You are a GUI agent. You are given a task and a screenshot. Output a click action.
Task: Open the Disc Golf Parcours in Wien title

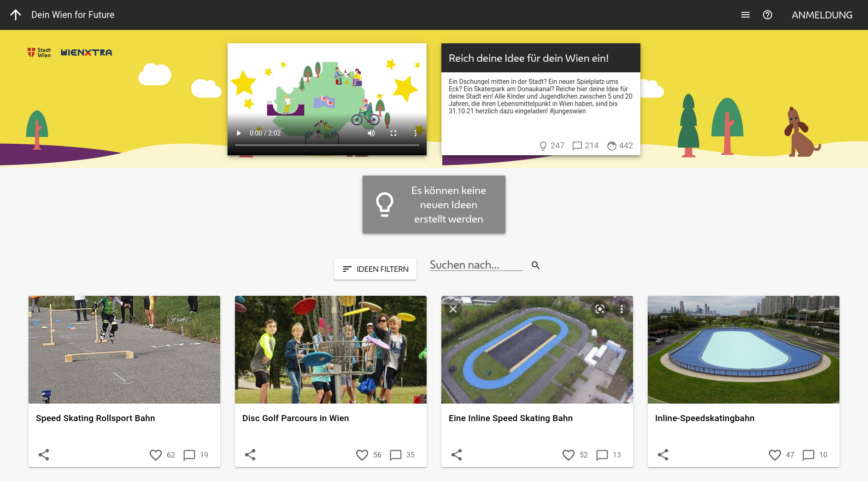click(295, 418)
